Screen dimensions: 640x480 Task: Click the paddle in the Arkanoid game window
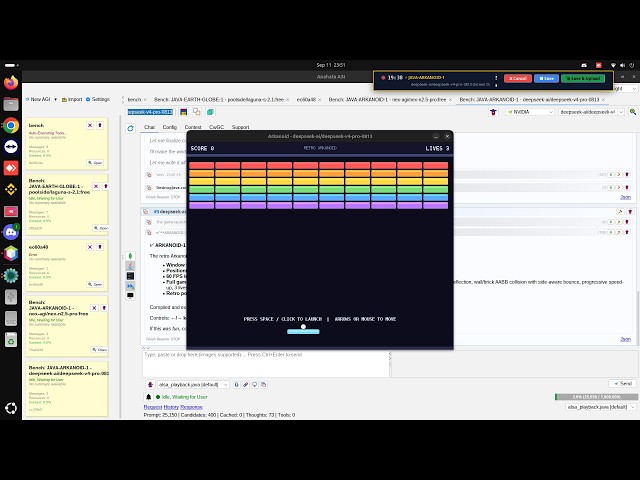(x=303, y=331)
